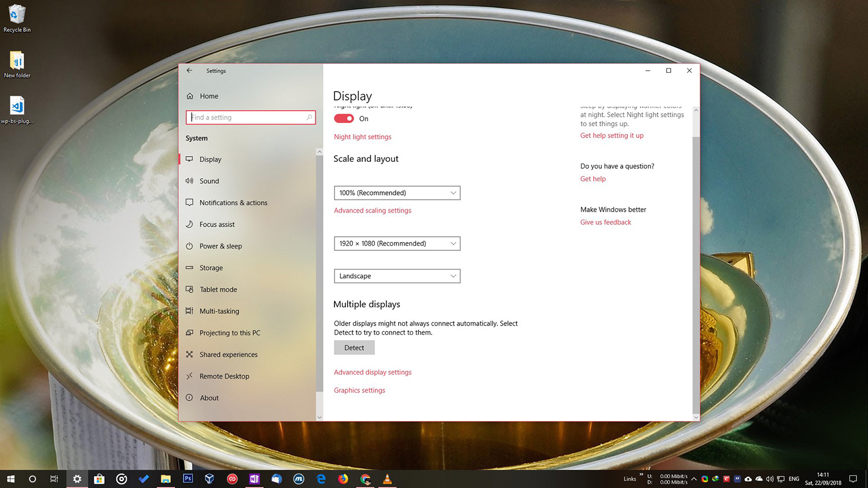Go to the Home menu item
This screenshot has width=868, height=488.
[x=208, y=96]
